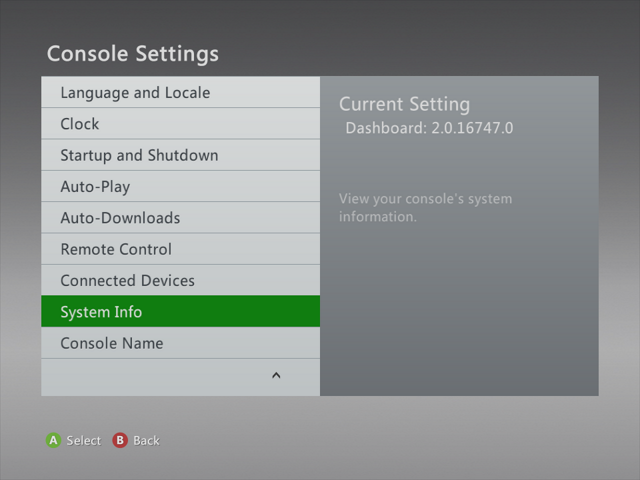Click the Console Settings title

pos(132,53)
